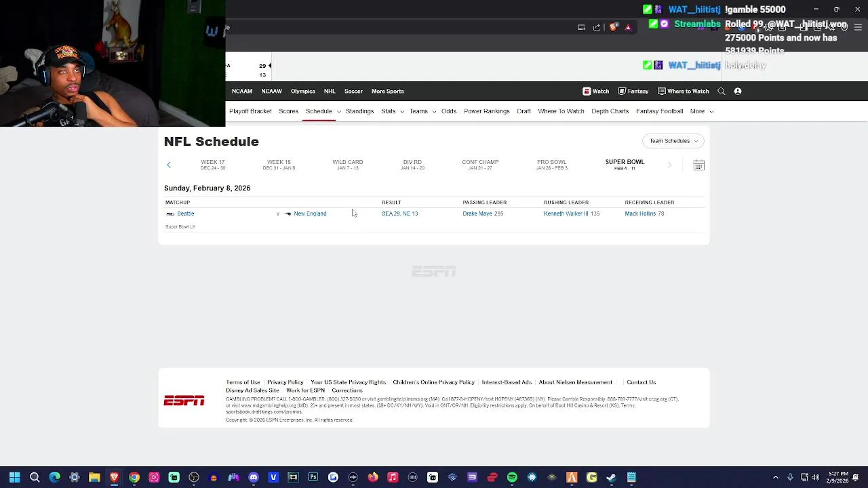Viewport: 868px width, 488px height.
Task: Select WEEK 18 schedule tab
Action: [x=279, y=165]
